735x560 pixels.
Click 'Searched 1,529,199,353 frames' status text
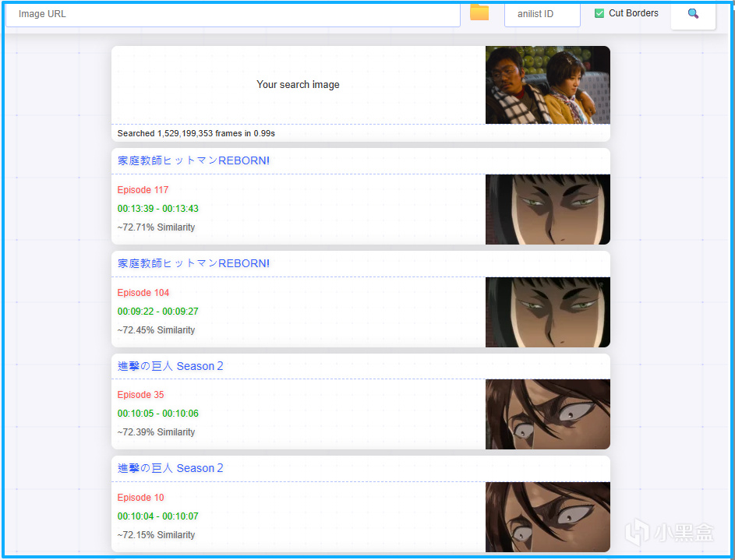coord(196,133)
